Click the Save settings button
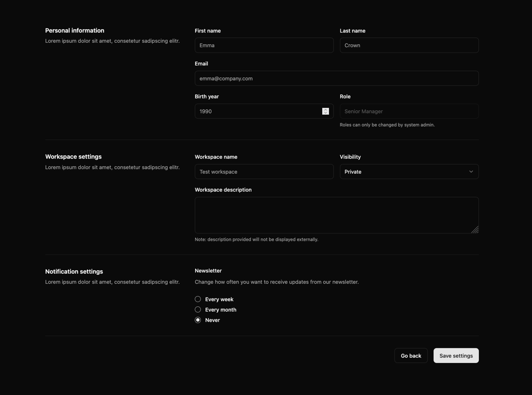532x395 pixels. [456, 355]
